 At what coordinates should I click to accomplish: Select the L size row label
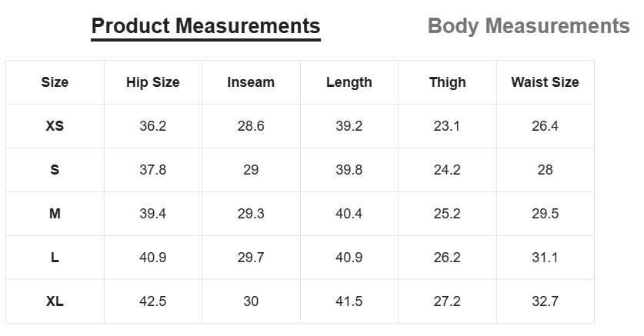click(55, 258)
